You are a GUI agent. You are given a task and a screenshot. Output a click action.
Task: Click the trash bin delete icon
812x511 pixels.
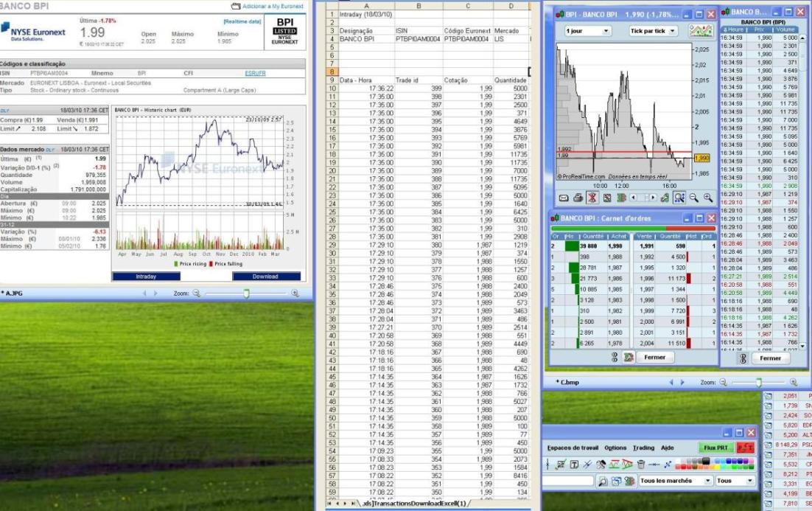pyautogui.click(x=640, y=465)
